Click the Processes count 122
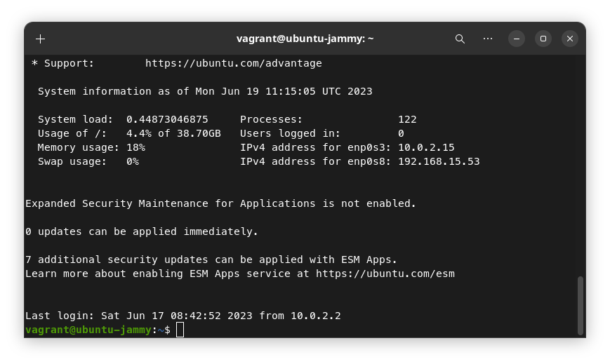Screen dimensions: 610x364 [x=407, y=119]
